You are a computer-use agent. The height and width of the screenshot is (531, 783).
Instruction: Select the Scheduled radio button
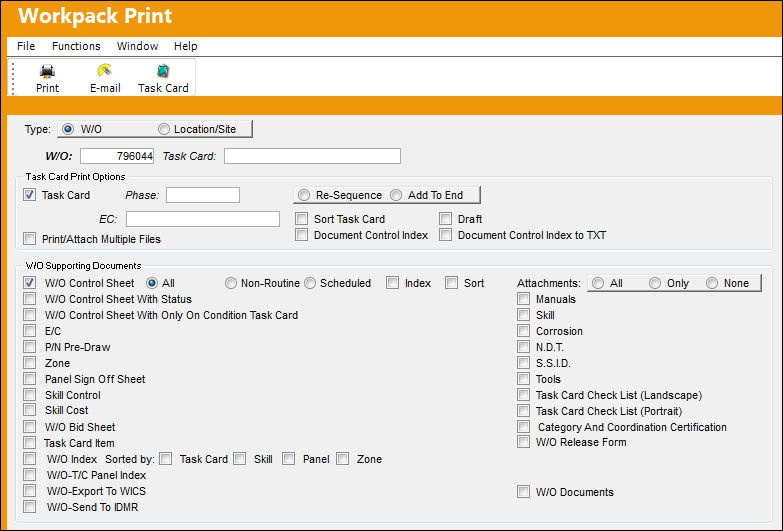tap(310, 283)
